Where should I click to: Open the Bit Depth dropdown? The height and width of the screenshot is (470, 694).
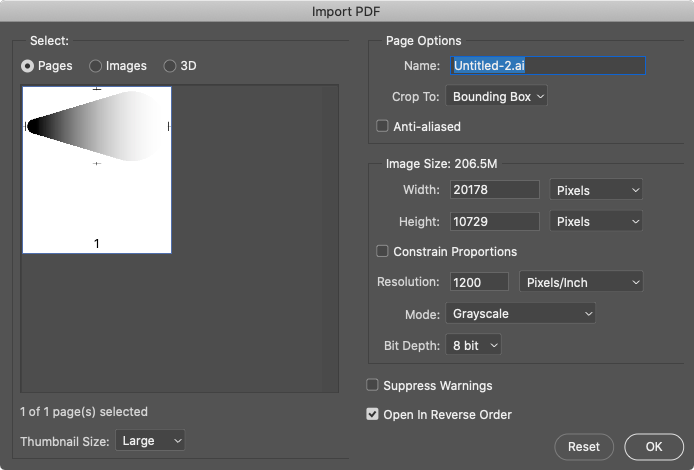coord(473,345)
